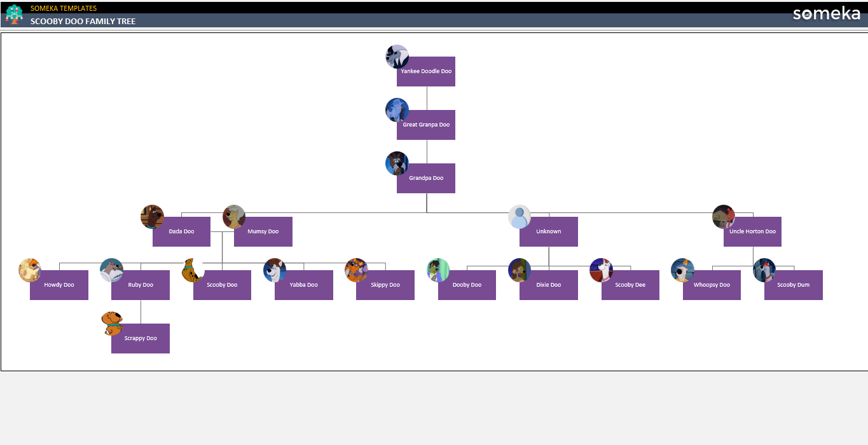Click the Mumsy Doo name box
The image size is (868, 445).
263,231
